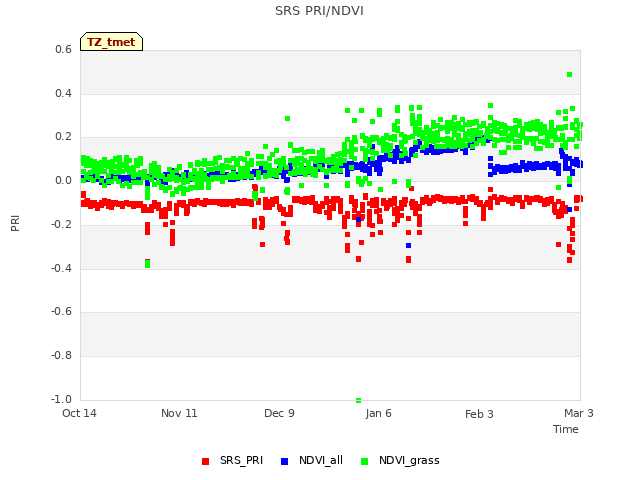Click the 0.6 y-axis tick value
The width and height of the screenshot is (640, 480).
(x=63, y=49)
